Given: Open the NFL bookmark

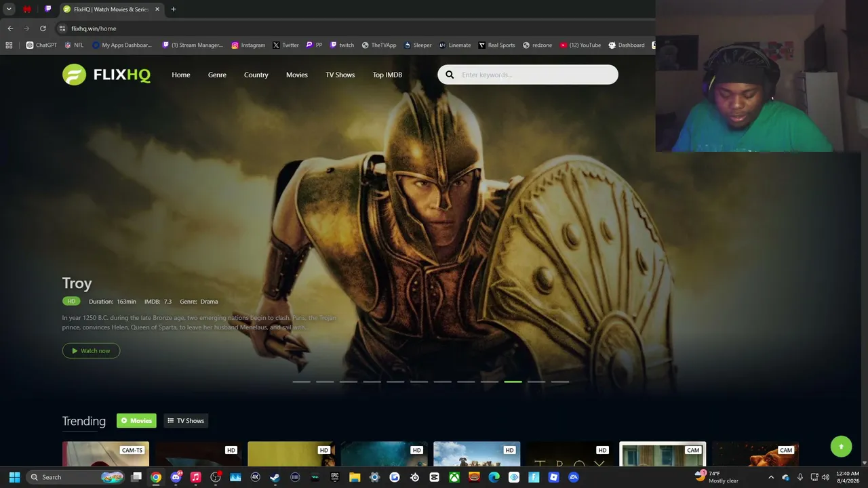Looking at the screenshot, I should pos(74,45).
